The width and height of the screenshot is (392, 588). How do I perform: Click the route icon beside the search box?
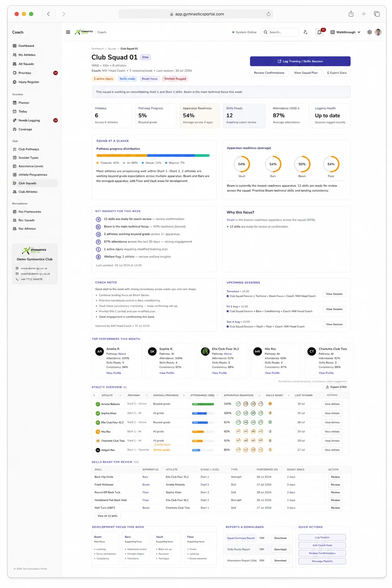pyautogui.click(x=305, y=32)
